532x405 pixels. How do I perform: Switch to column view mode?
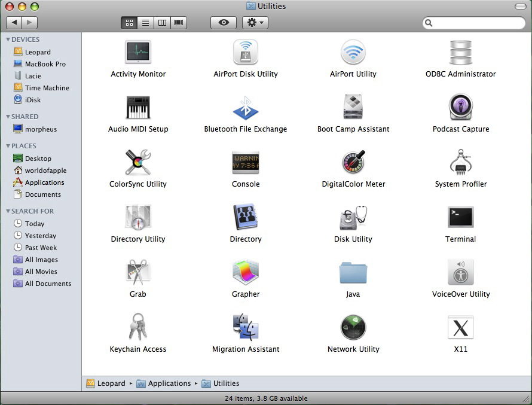[162, 23]
